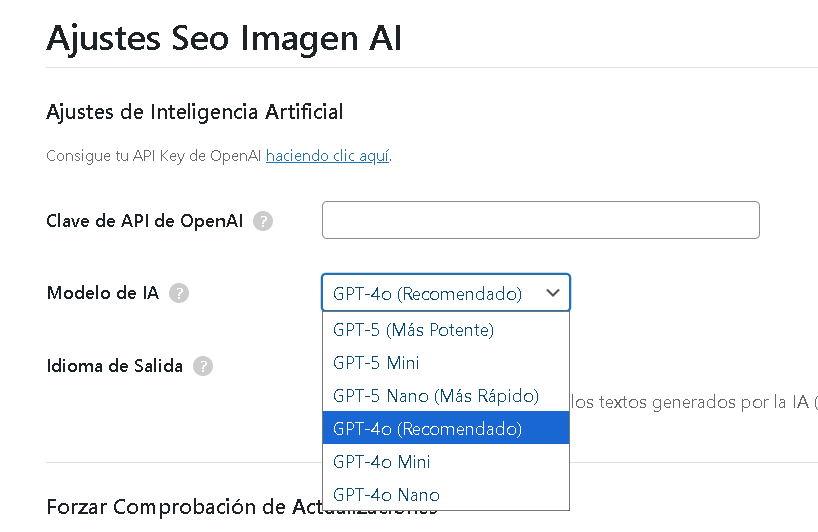Click the 'Modelo de IA' field label
This screenshot has width=818, height=532.
pos(102,293)
